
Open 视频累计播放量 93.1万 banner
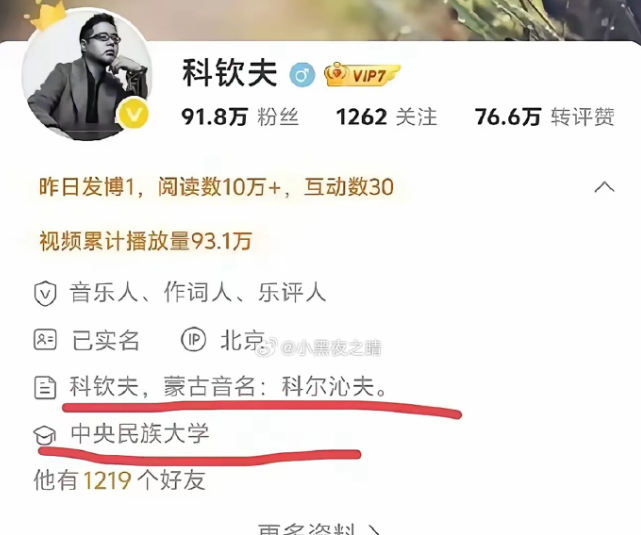pos(146,241)
